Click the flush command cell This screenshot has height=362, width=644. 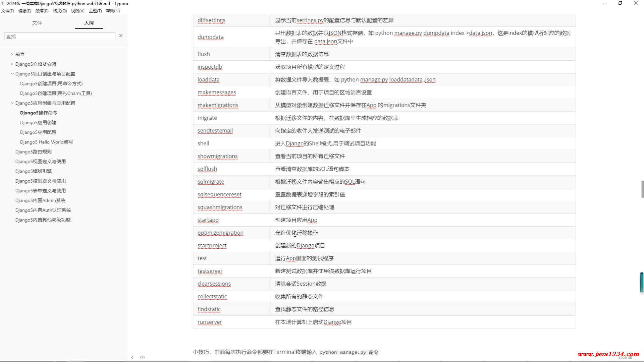pos(232,54)
